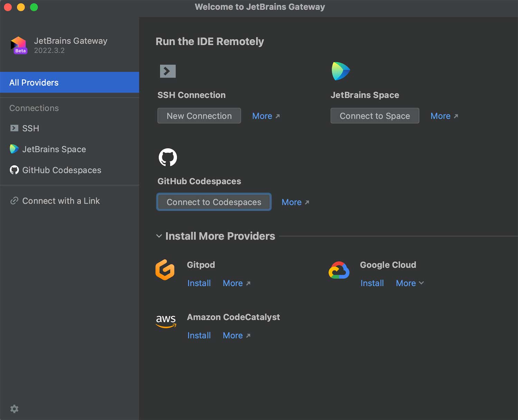518x420 pixels.
Task: Open More link for Gitpod
Action: tap(237, 283)
